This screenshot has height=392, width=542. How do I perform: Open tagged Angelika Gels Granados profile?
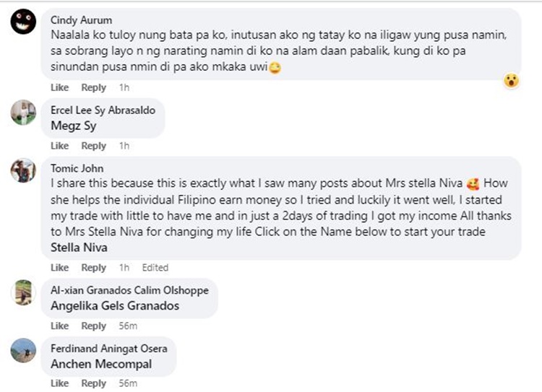[115, 305]
